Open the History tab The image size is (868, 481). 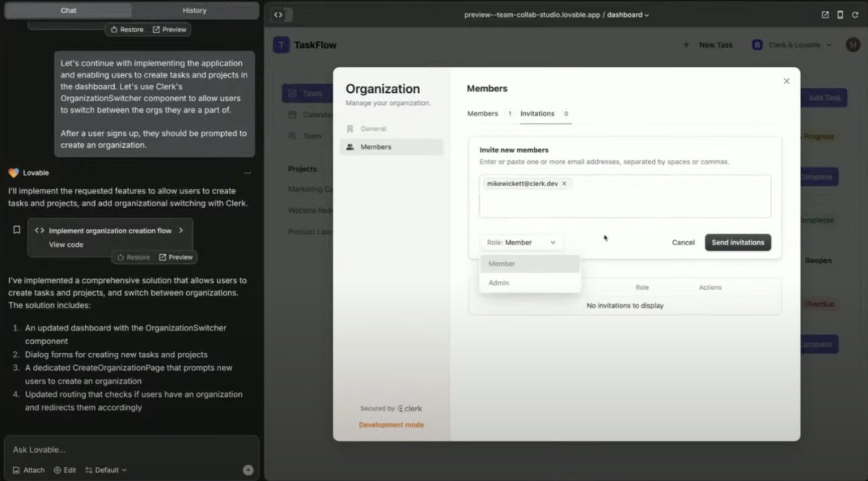click(194, 10)
